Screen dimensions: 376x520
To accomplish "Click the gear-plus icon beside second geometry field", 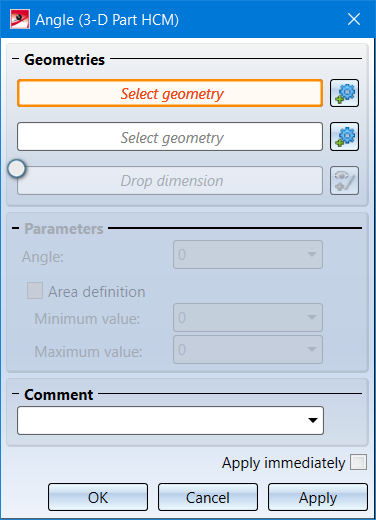I will [x=344, y=137].
